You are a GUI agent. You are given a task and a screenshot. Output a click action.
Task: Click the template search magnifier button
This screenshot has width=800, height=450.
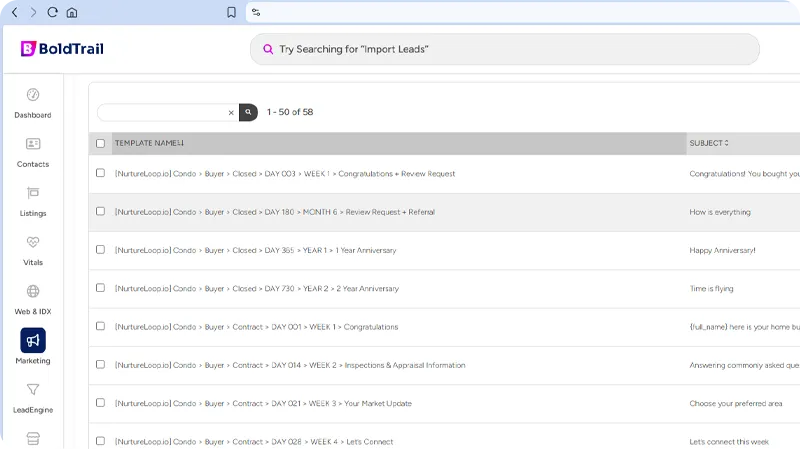pos(248,113)
